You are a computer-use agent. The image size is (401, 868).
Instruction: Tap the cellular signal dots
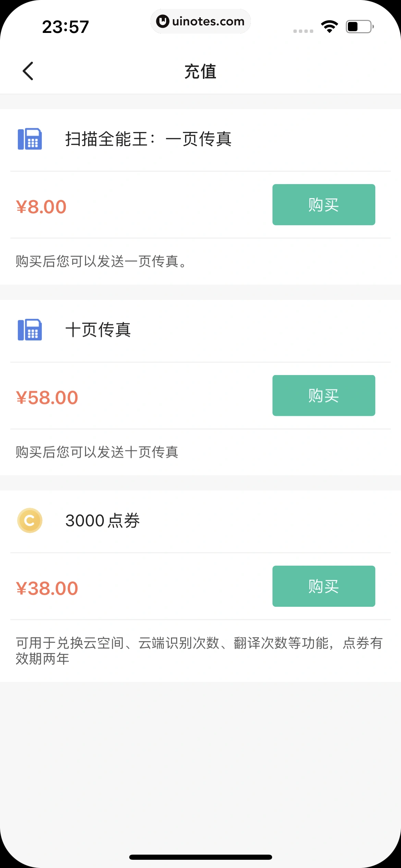coord(303,31)
